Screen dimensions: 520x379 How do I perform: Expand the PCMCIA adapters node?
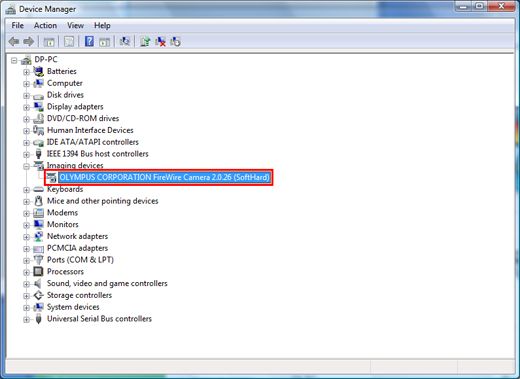click(x=26, y=249)
